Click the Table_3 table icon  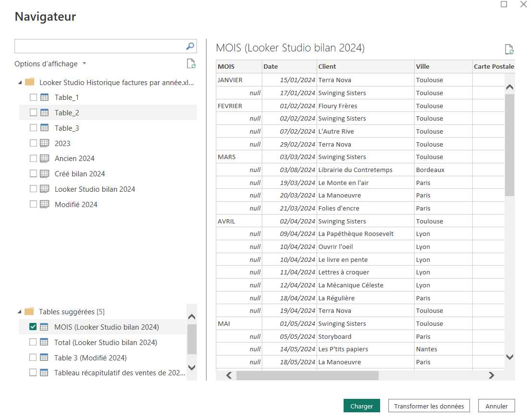click(x=44, y=128)
